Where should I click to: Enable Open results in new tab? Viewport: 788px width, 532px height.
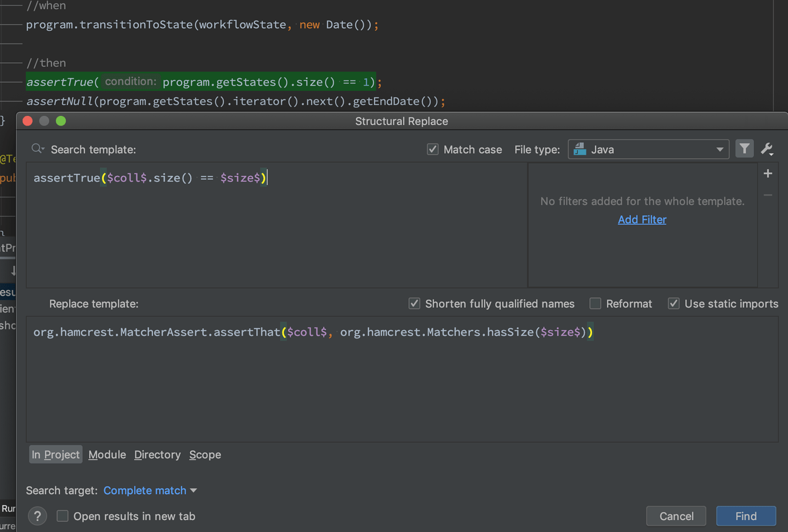click(63, 516)
